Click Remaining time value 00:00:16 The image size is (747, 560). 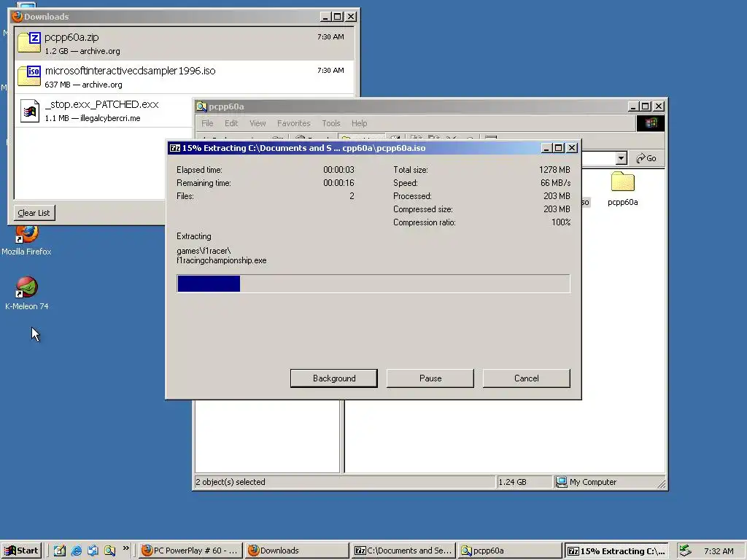pyautogui.click(x=338, y=183)
